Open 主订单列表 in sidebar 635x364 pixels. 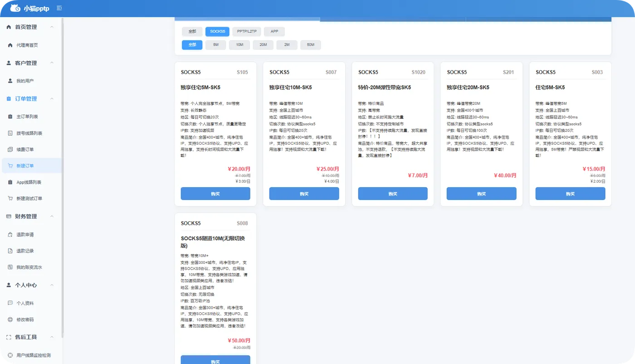[31, 116]
